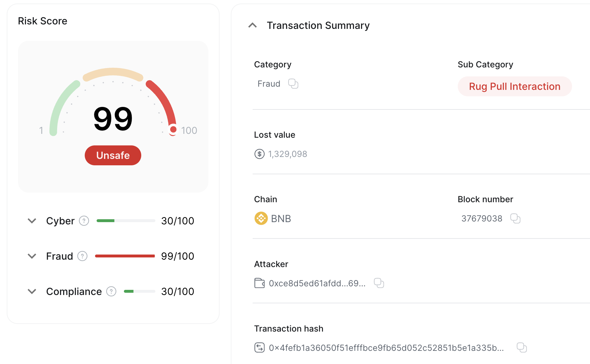Click the Fraud score progress bar
This screenshot has height=364, width=590.
pos(125,256)
